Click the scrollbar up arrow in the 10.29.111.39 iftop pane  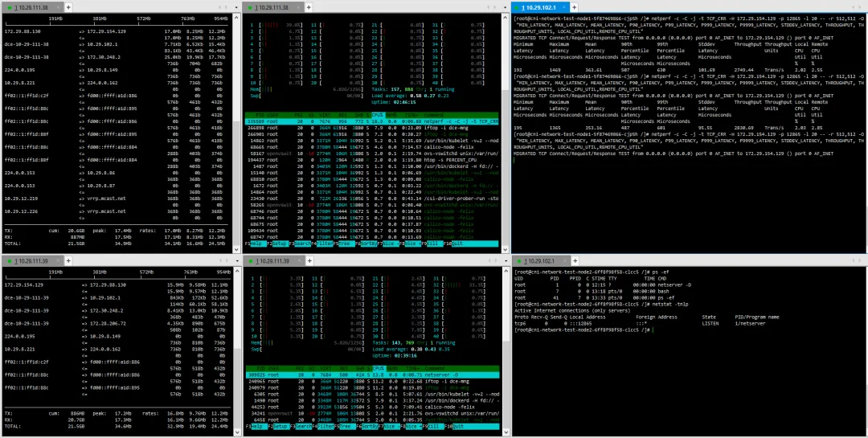coord(235,270)
